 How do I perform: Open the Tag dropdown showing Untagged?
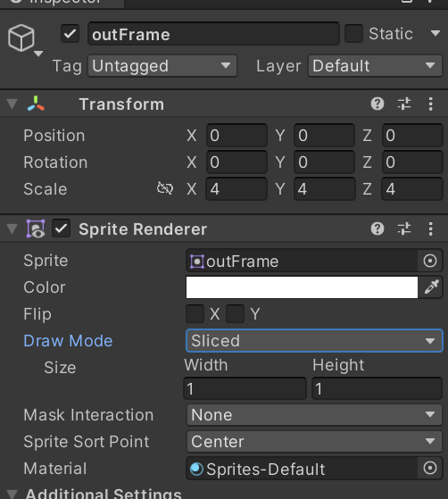[162, 66]
